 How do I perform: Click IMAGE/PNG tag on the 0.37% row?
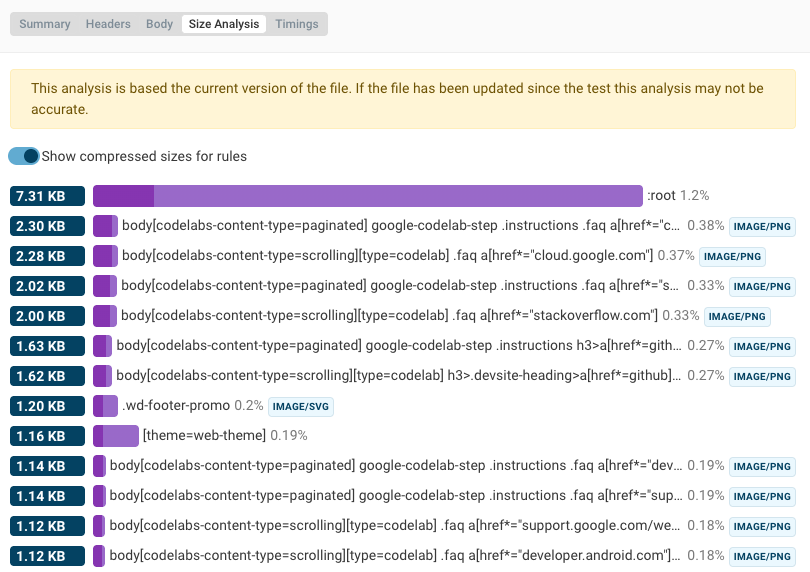coord(732,257)
